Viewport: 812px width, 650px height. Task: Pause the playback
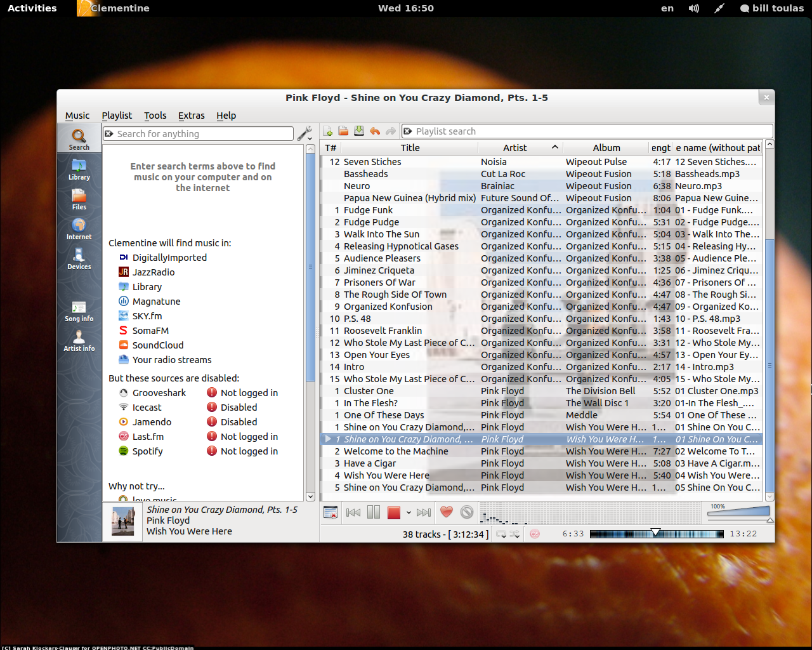374,512
